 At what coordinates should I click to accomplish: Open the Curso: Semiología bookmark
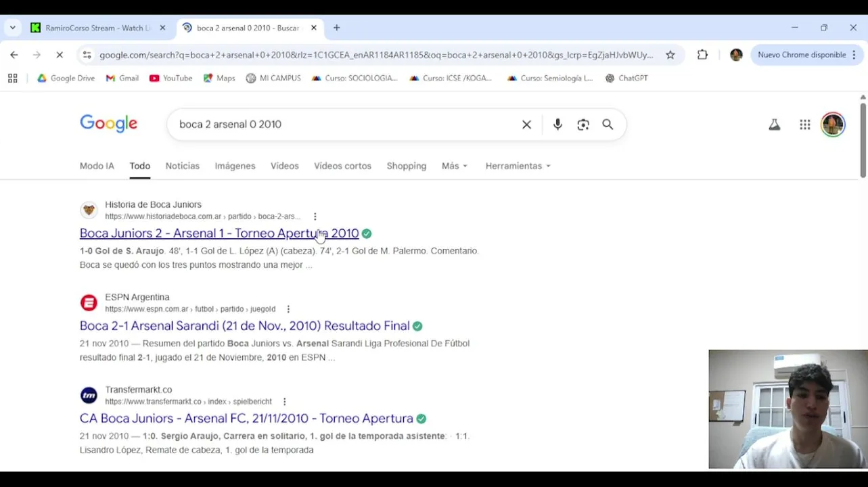(x=549, y=78)
